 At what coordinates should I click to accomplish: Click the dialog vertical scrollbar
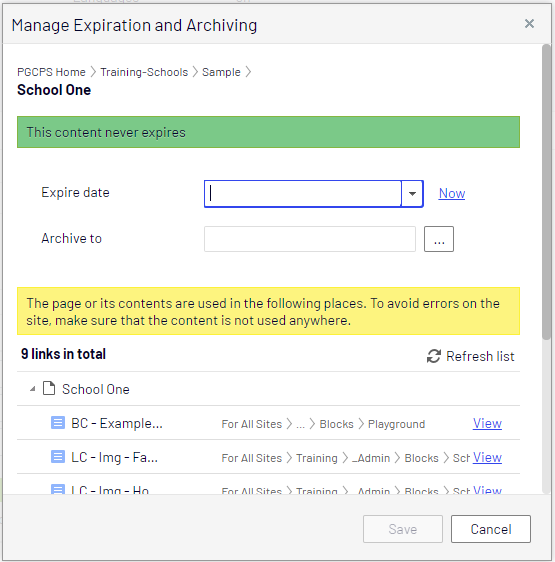(546, 192)
